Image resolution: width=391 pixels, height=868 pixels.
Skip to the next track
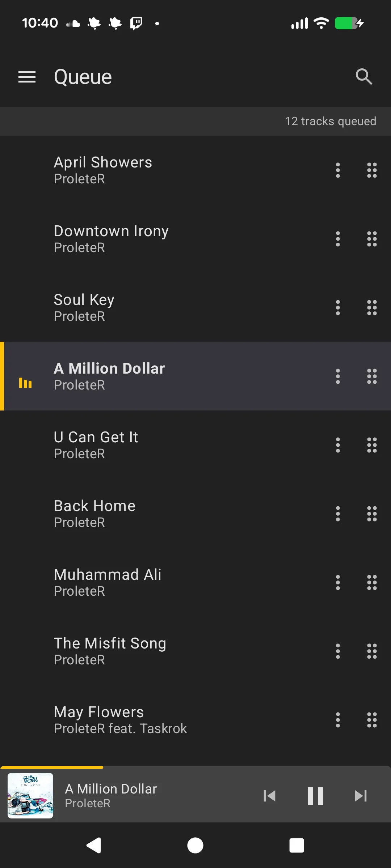[x=361, y=796]
